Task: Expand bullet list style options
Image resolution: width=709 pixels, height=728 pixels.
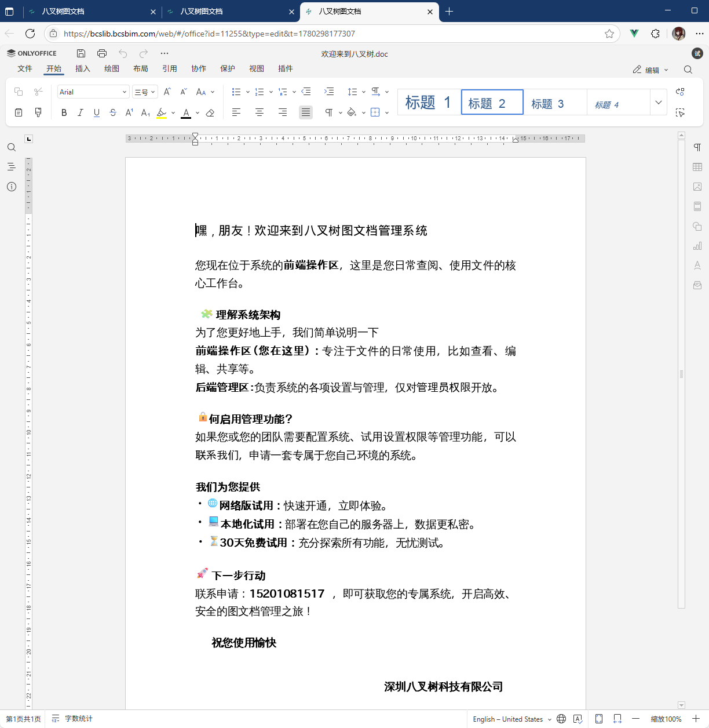Action: [x=248, y=92]
